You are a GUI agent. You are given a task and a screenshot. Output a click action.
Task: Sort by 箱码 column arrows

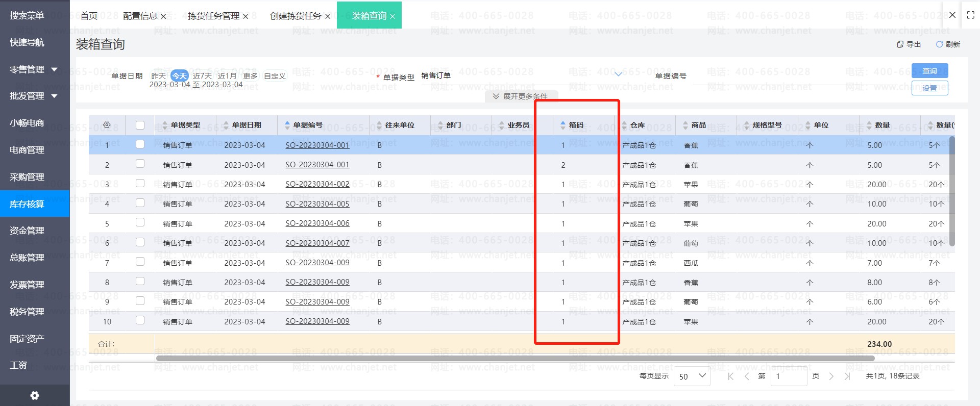pos(563,125)
